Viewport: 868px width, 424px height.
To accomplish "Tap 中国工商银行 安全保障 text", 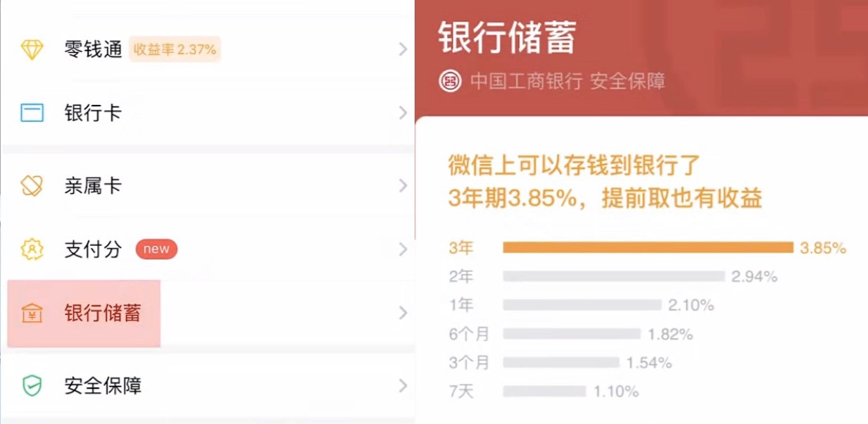I will [x=567, y=81].
